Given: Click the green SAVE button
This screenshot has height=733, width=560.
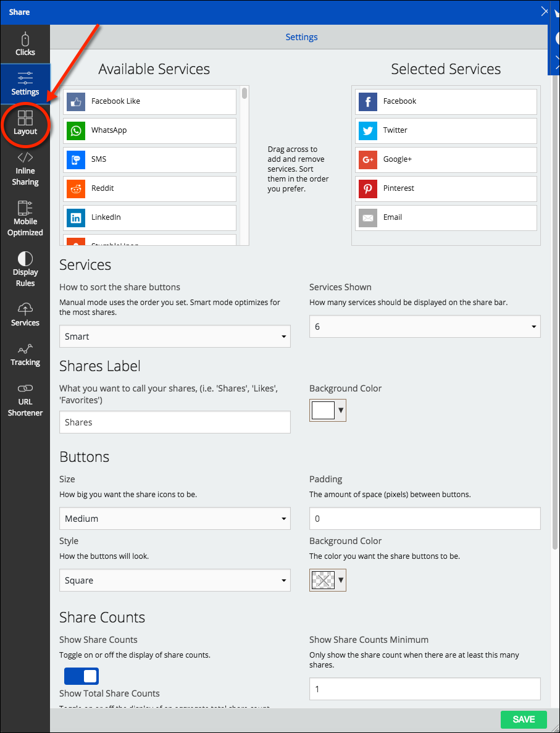Looking at the screenshot, I should [524, 719].
